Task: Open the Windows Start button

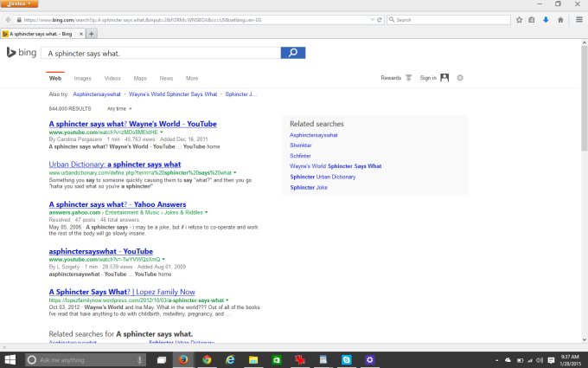Action: (10, 359)
